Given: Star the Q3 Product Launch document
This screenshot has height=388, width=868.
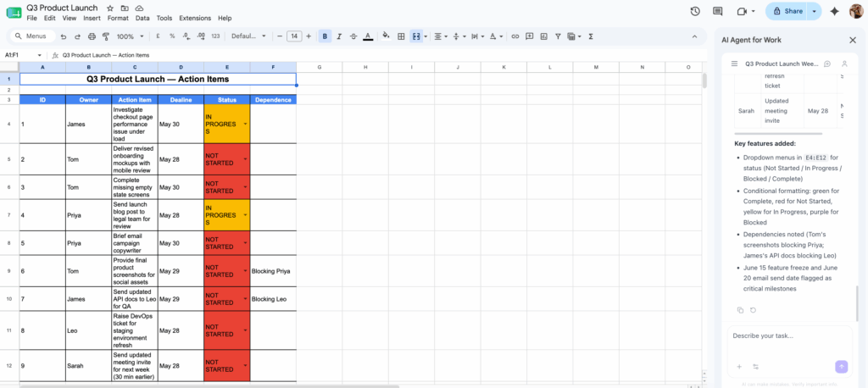Looking at the screenshot, I should (x=110, y=8).
